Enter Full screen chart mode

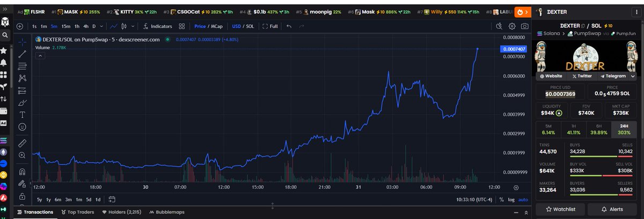click(270, 26)
